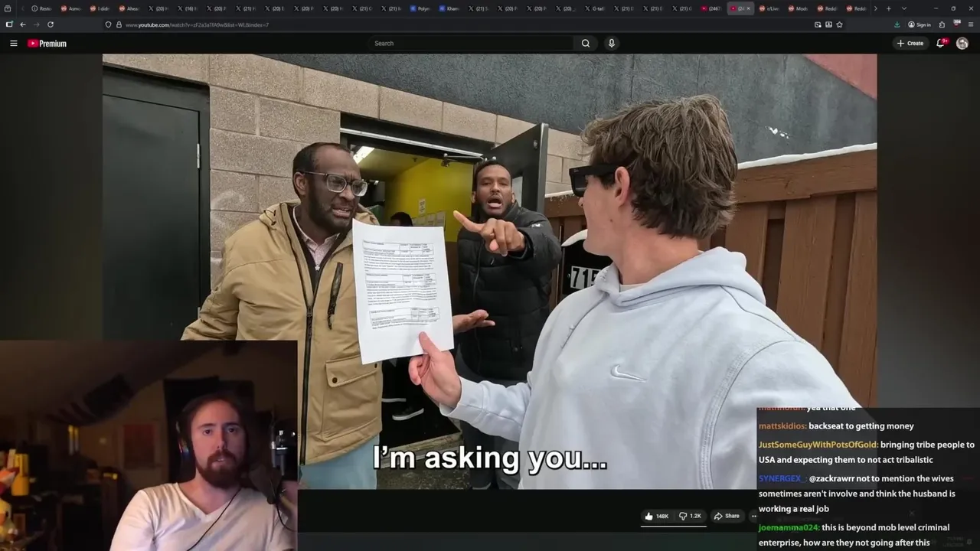Dislike the video with thumbs down
The width and height of the screenshot is (980, 551).
[683, 516]
